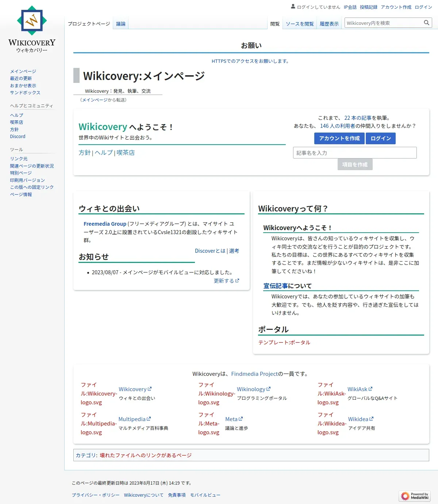
Task: Click the カテゴリ link
Action: (86, 455)
